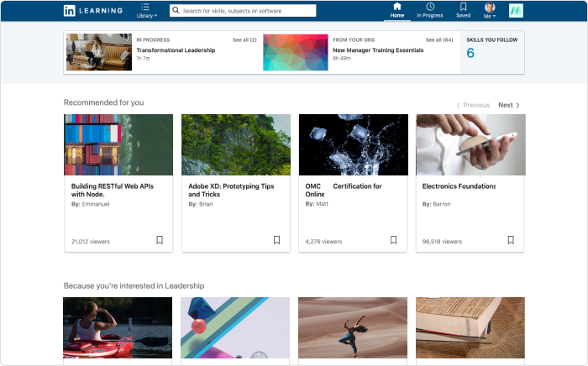Viewport: 588px width, 366px height.
Task: Go to Next recommended courses
Action: click(509, 105)
